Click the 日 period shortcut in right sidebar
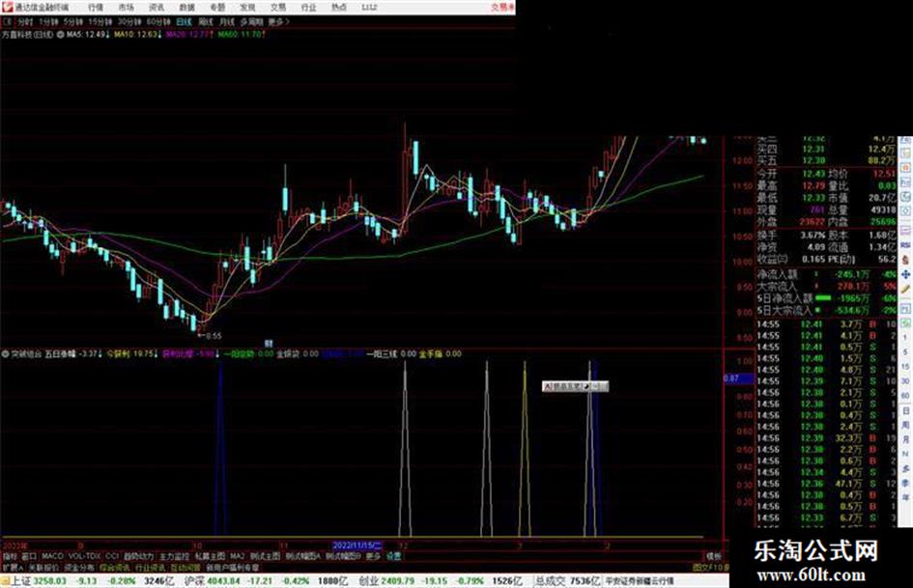 click(905, 411)
